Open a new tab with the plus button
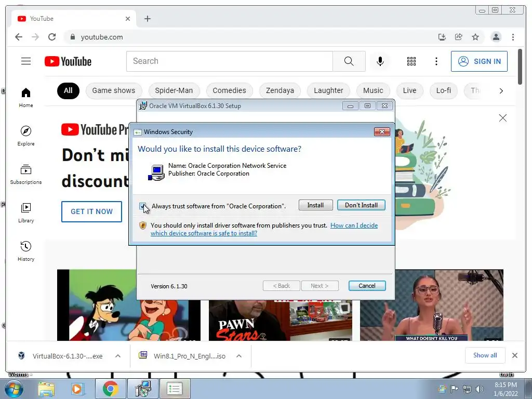532x399 pixels. tap(147, 19)
